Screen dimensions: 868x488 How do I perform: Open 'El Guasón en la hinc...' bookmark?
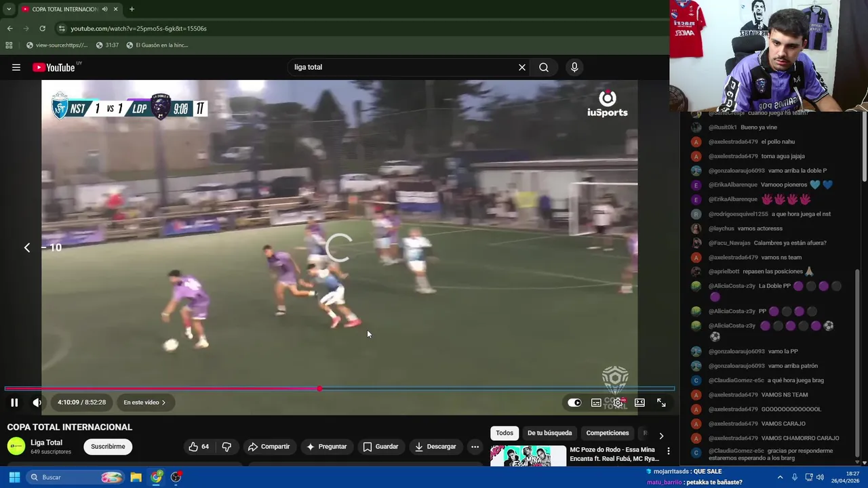157,45
